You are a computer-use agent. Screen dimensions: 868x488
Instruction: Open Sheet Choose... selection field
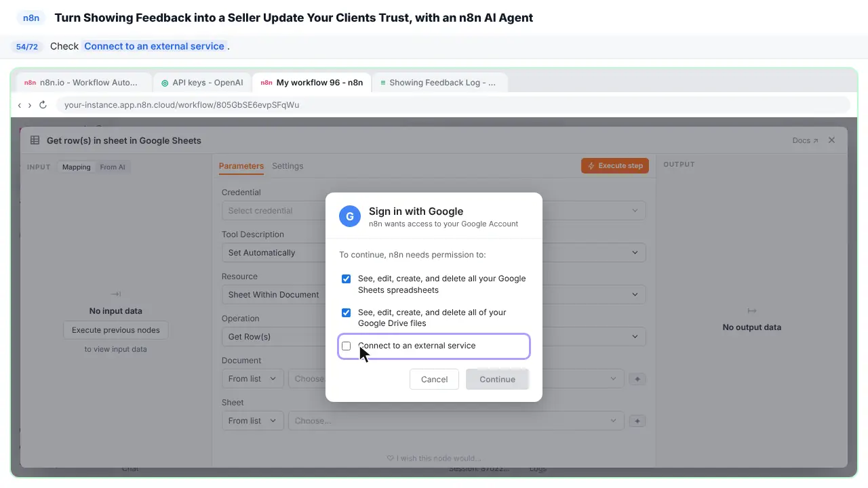(x=456, y=421)
